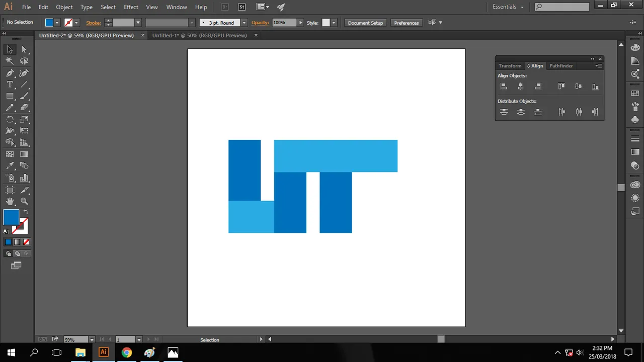The image size is (644, 362).
Task: Click Horizontal Align Left icon
Action: coord(504,86)
